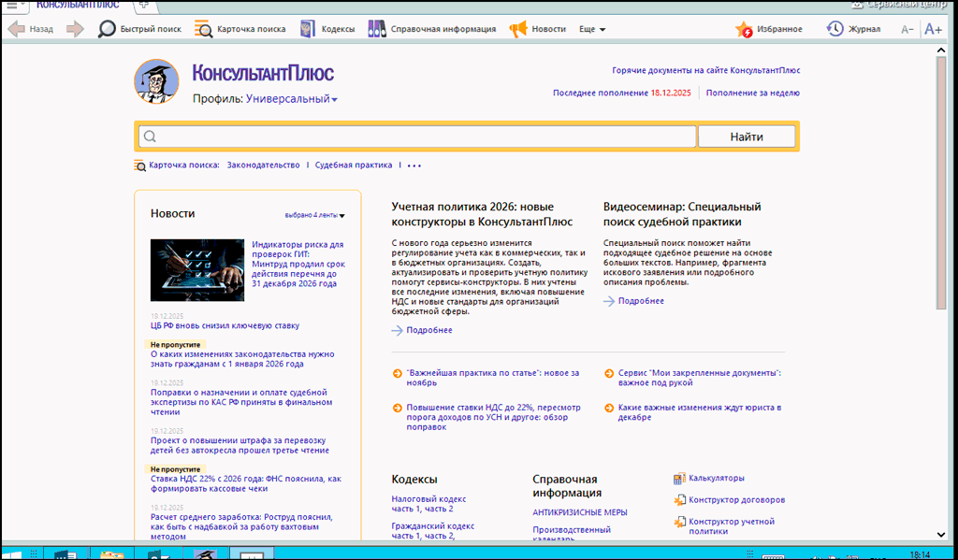Select the Законодательство search filter

click(263, 165)
